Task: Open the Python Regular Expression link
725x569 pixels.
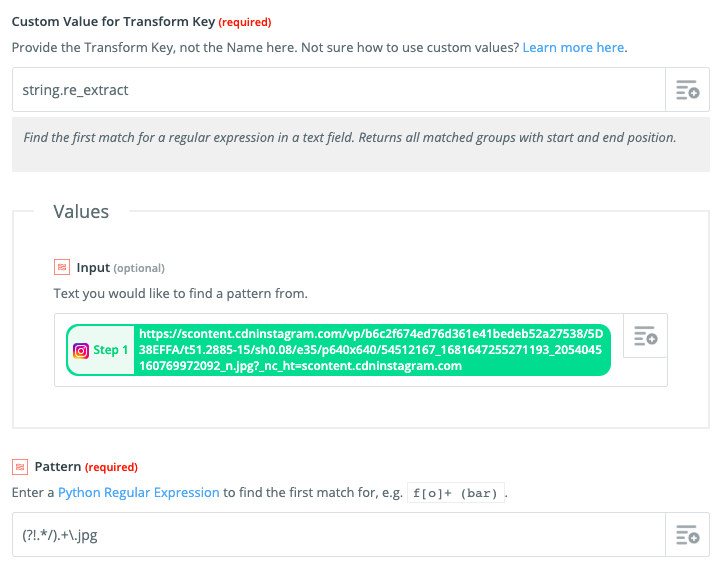Action: [139, 492]
